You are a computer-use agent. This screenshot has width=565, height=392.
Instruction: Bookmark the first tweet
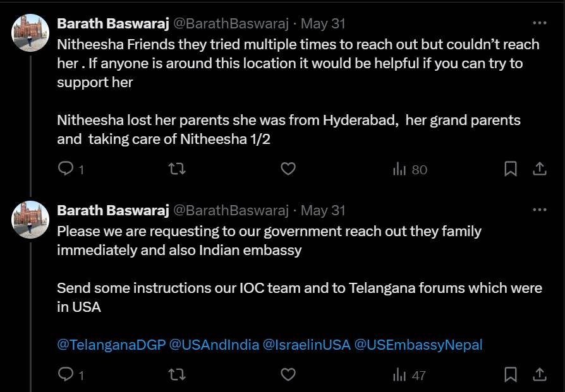pos(511,169)
